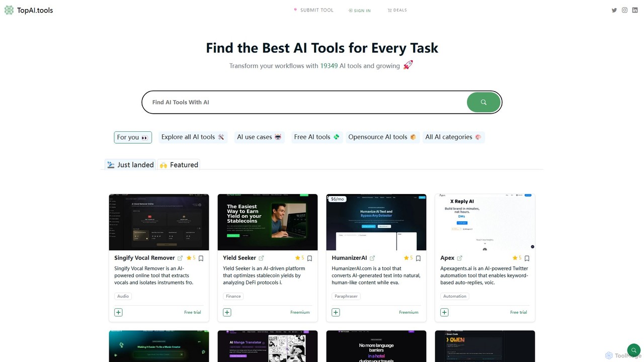Viewport: 644px width, 362px height.
Task: Open Apex external link icon
Action: pyautogui.click(x=459, y=258)
